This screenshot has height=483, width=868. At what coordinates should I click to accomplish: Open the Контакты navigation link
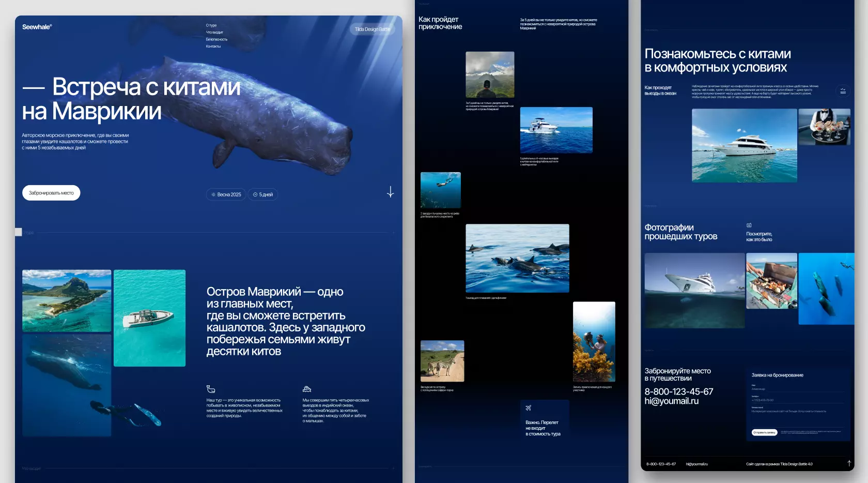coord(212,46)
